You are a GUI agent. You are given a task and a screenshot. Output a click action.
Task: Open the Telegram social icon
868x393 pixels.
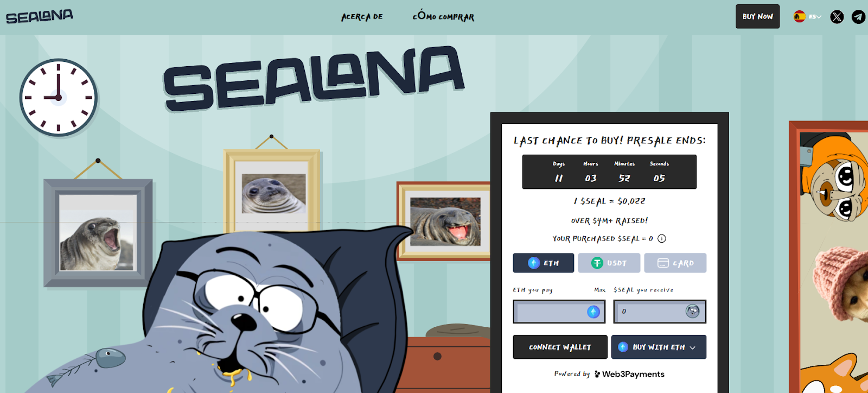point(858,17)
